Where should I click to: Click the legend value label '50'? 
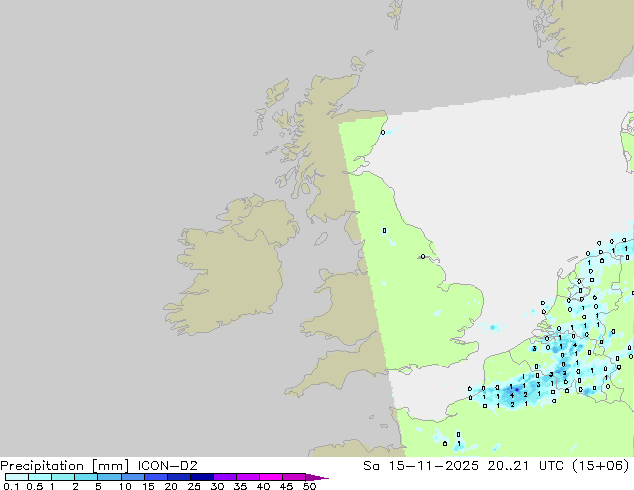click(309, 486)
